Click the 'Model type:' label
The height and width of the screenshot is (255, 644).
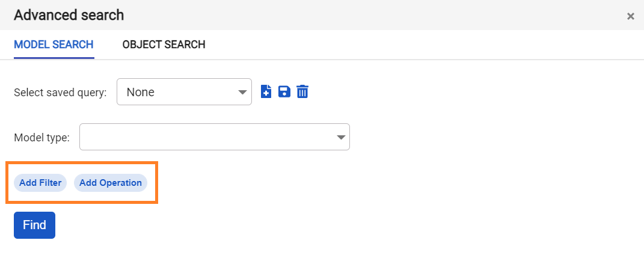41,138
